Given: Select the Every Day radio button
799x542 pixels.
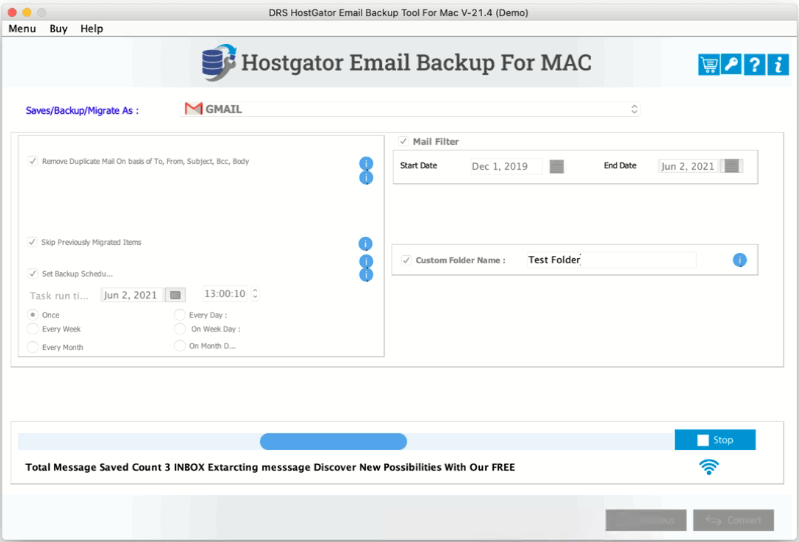Looking at the screenshot, I should coord(179,315).
